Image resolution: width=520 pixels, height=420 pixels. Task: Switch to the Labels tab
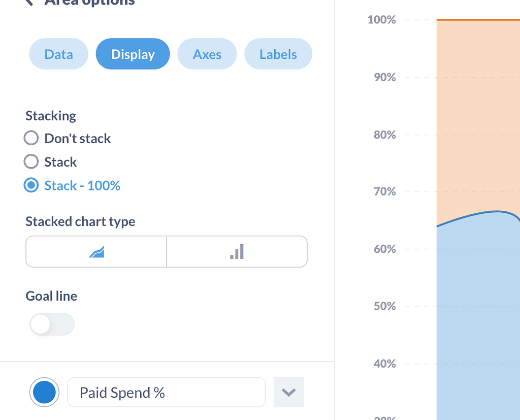click(278, 53)
